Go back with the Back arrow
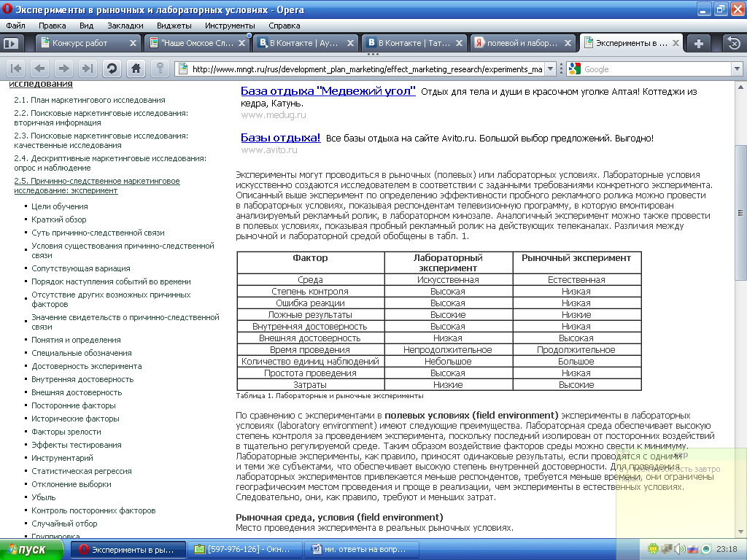747x560 pixels. point(40,69)
